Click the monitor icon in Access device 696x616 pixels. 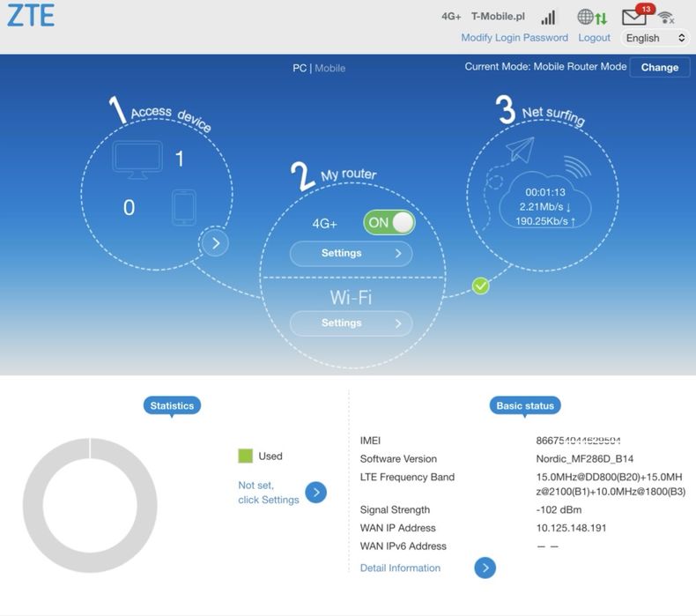(x=137, y=160)
